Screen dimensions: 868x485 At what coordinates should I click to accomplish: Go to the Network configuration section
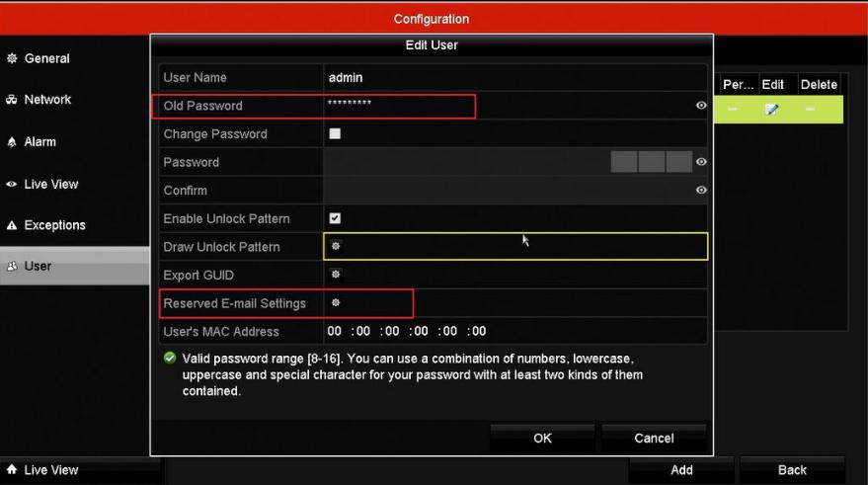tap(46, 100)
